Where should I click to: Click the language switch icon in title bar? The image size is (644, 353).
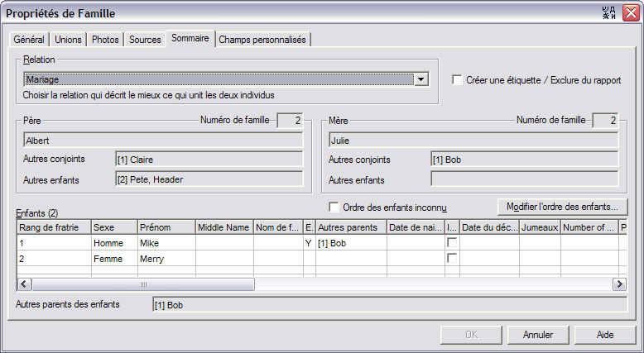pos(609,13)
